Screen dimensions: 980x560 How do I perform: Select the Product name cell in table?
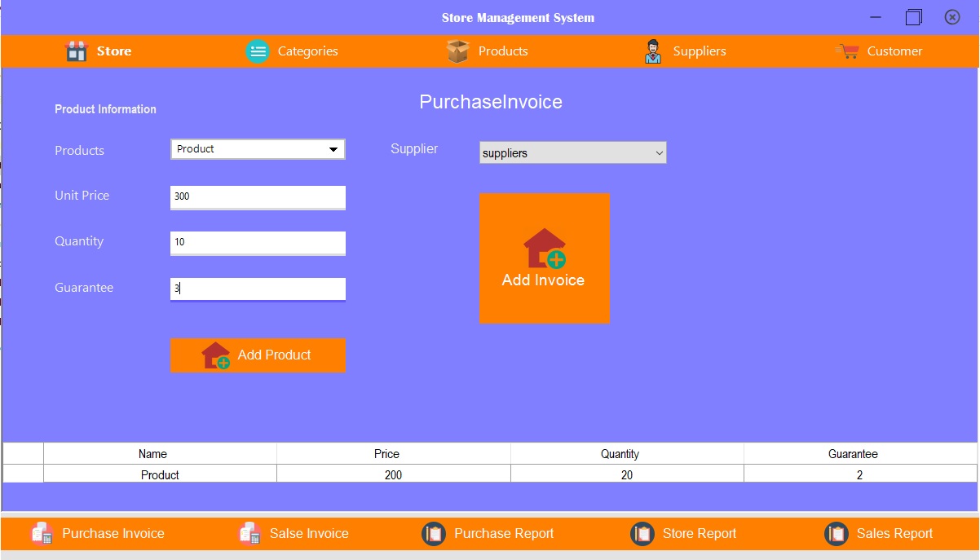pyautogui.click(x=160, y=474)
